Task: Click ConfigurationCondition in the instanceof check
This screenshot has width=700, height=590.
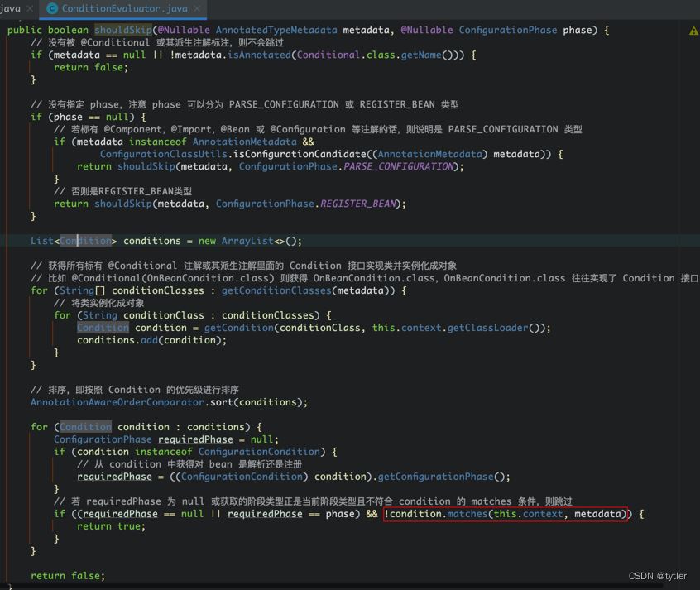Action: point(259,452)
